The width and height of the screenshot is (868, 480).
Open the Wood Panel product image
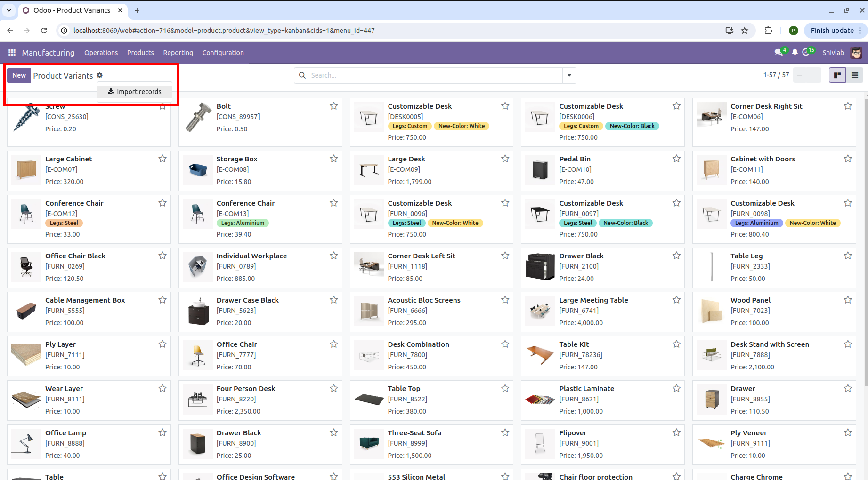coord(711,311)
